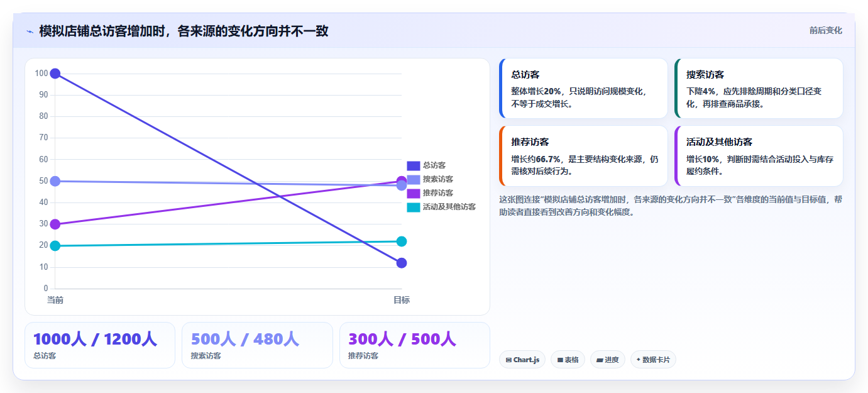Click the 当前 x-axis label
Viewport: 868px width, 393px height.
pyautogui.click(x=55, y=300)
